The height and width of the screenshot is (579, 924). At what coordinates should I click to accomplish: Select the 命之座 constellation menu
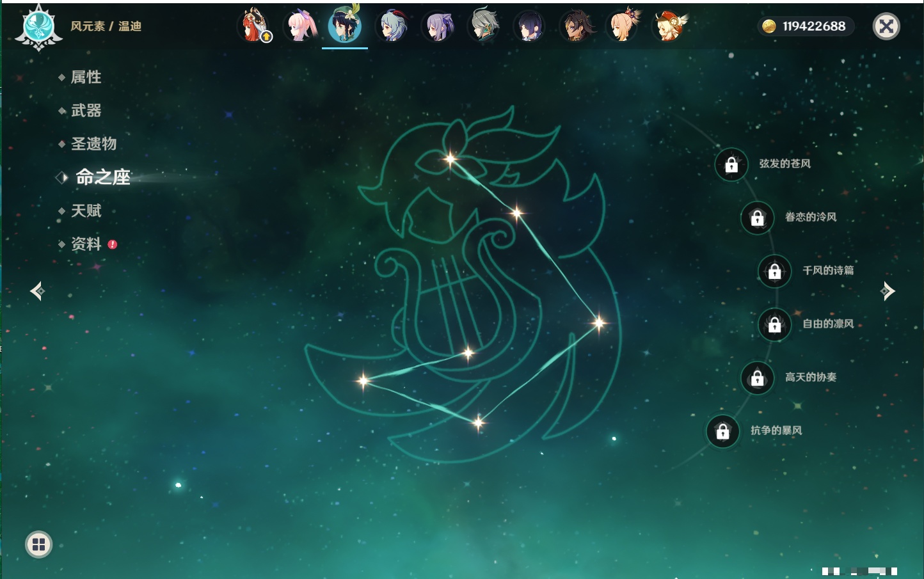102,177
